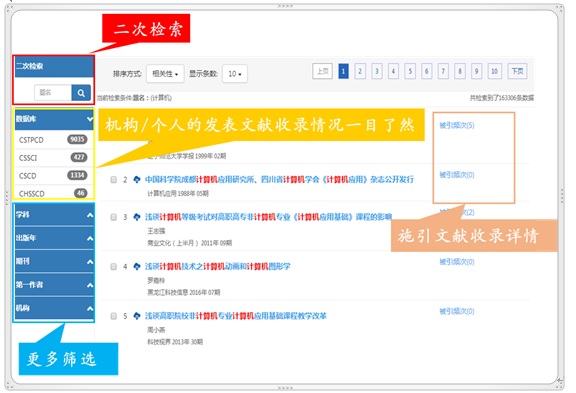Jump to page 7 of results

443,71
